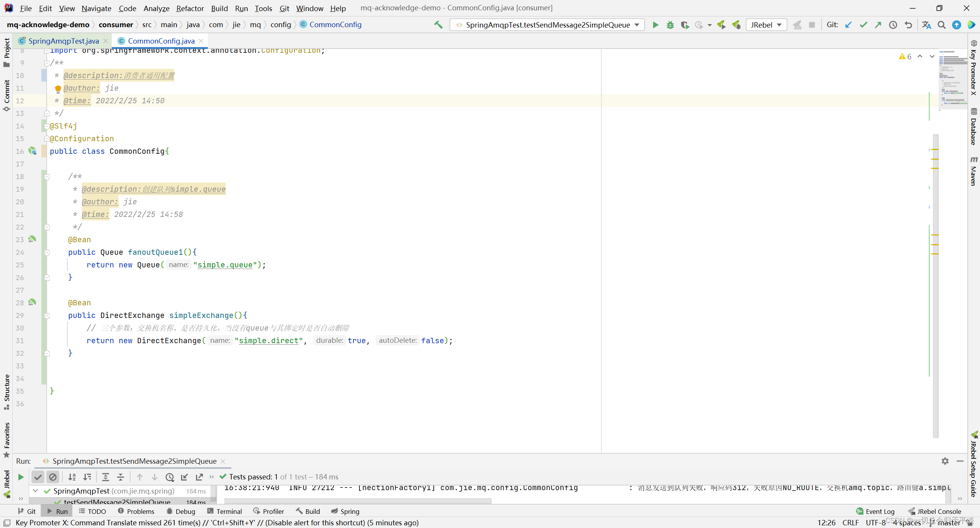Viewport: 980px width, 528px height.
Task: Open the Event Log
Action: coord(875,511)
